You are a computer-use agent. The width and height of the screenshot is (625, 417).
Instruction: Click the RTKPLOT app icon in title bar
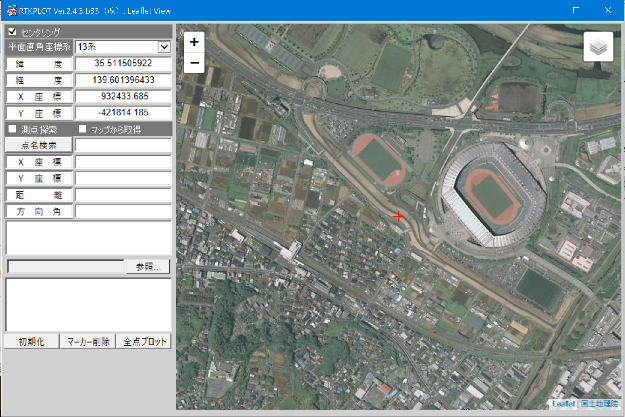(x=10, y=10)
